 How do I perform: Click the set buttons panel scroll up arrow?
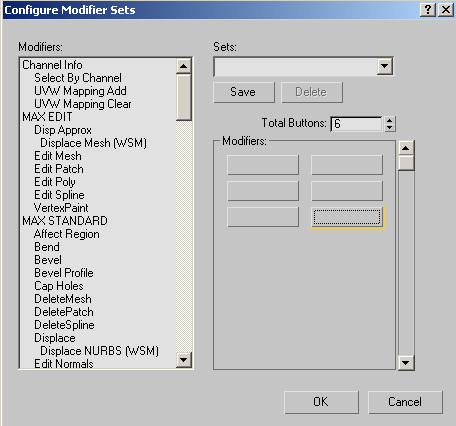point(406,148)
